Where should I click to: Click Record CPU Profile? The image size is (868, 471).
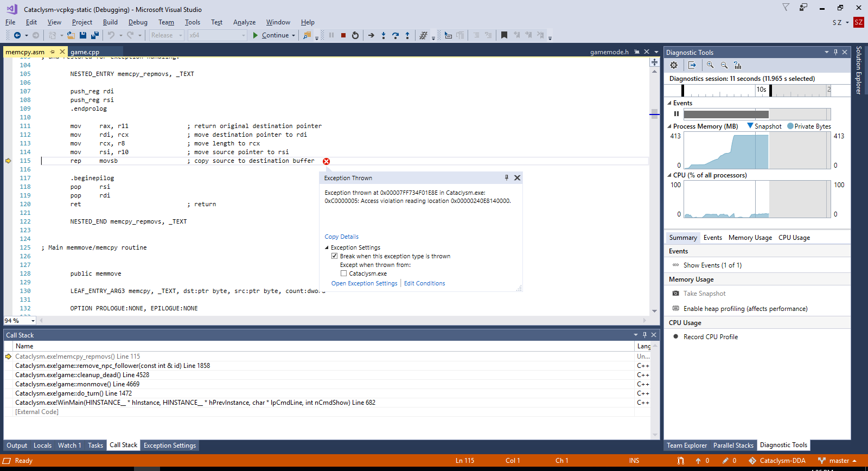click(x=711, y=337)
